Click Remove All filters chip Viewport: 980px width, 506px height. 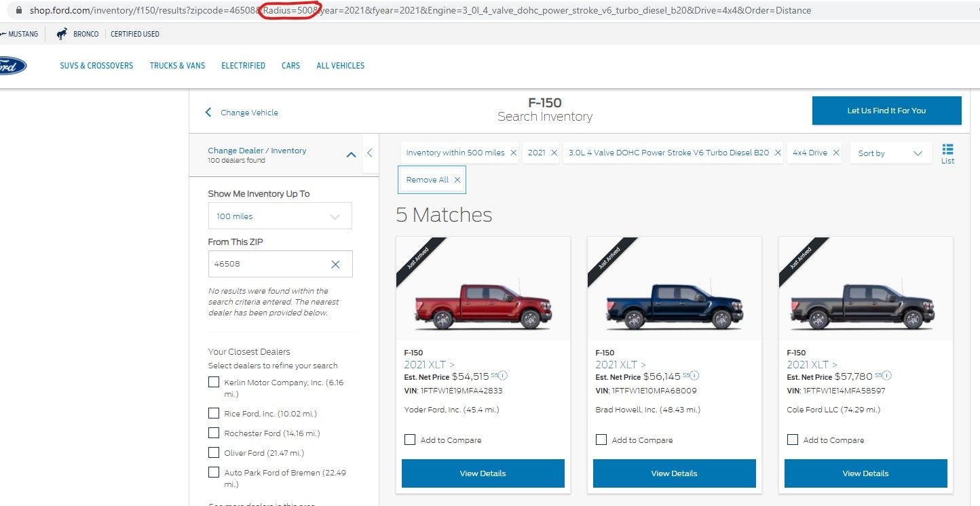(x=432, y=180)
